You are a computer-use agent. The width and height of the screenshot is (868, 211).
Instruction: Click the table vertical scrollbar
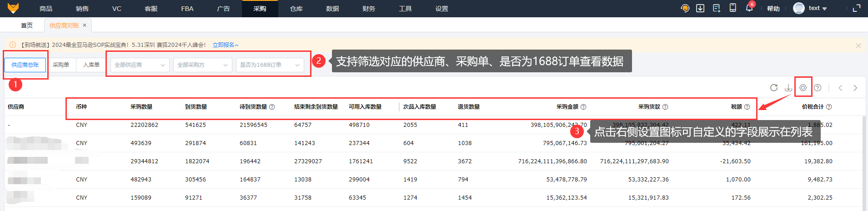(x=864, y=163)
